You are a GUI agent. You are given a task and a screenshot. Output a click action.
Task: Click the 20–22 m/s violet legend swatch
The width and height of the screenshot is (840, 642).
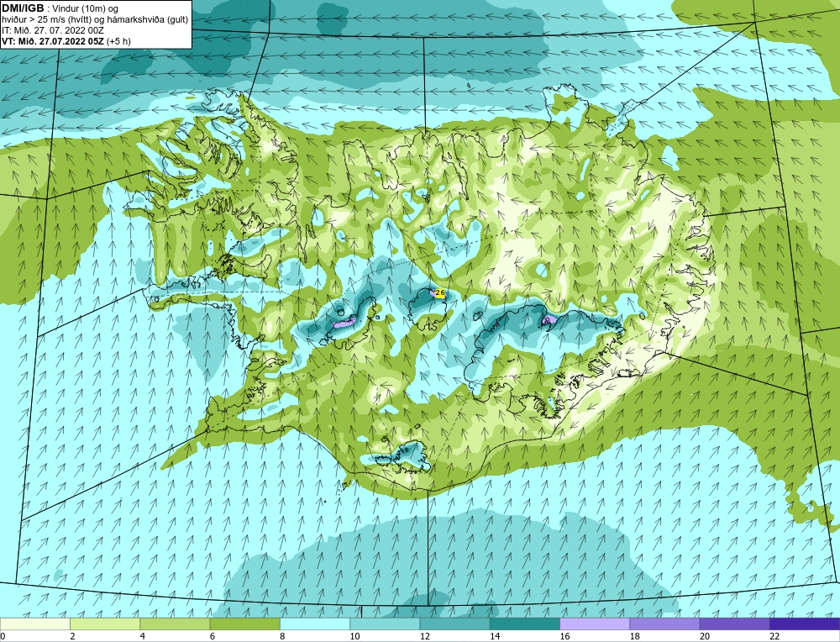(734, 624)
